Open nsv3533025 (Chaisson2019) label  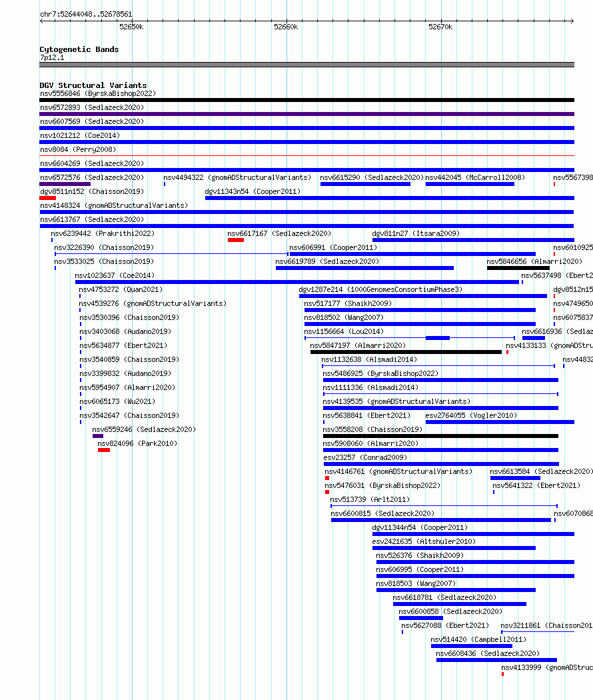(104, 261)
